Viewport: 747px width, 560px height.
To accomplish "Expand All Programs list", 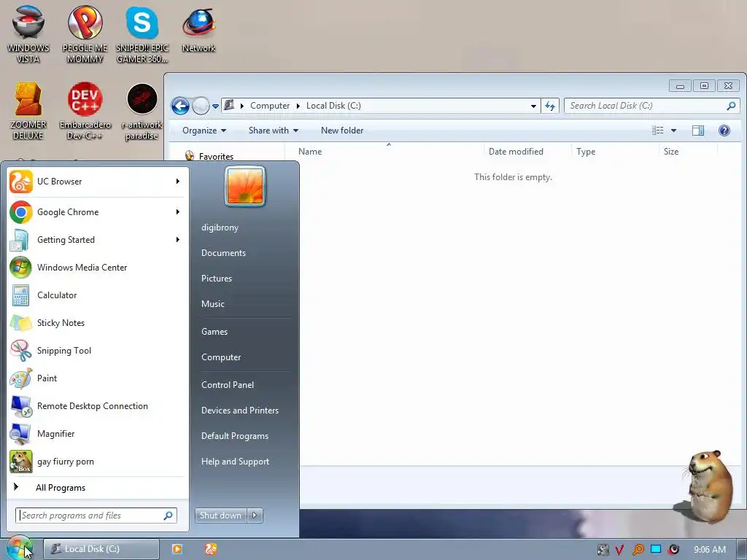I will click(97, 488).
